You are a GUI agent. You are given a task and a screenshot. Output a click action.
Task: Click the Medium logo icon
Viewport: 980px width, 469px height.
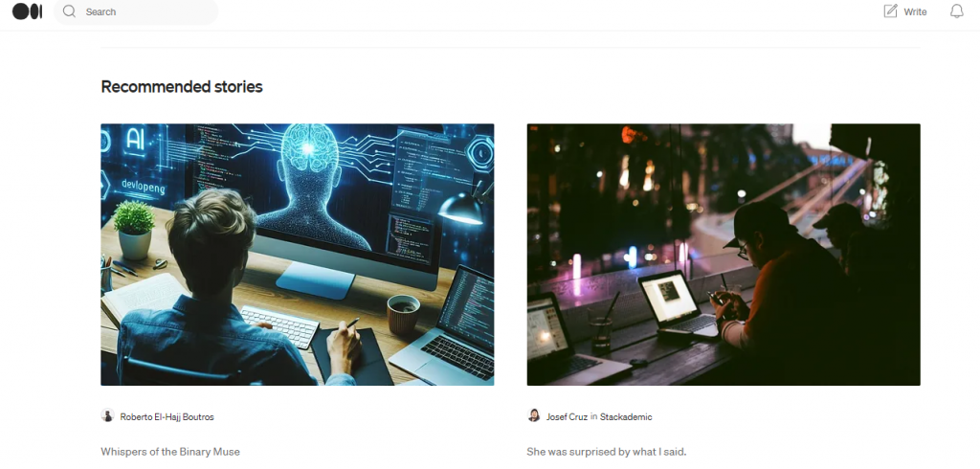28,11
